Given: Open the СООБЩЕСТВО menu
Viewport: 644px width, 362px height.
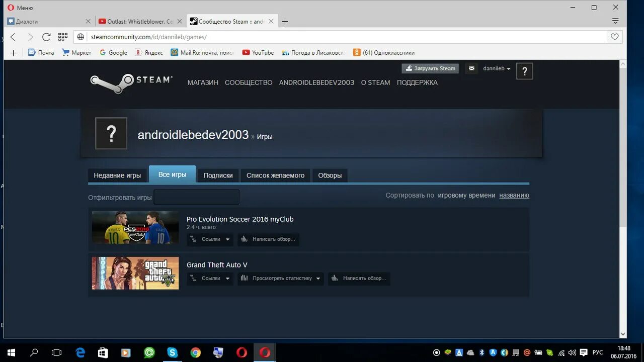Looking at the screenshot, I should point(249,82).
